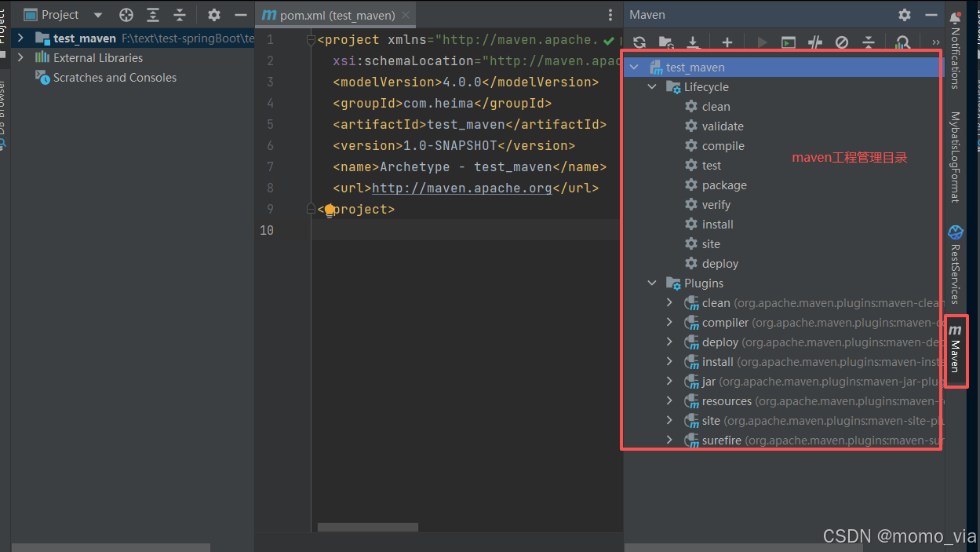Expand the resources plugin node
Viewport: 980px width, 552px height.
click(x=669, y=401)
